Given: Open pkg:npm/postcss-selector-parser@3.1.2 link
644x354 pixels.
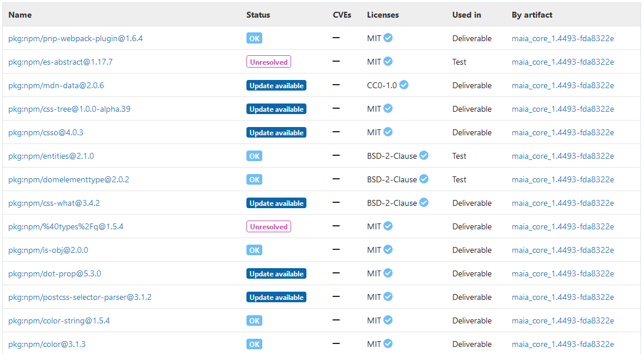Looking at the screenshot, I should coord(79,297).
